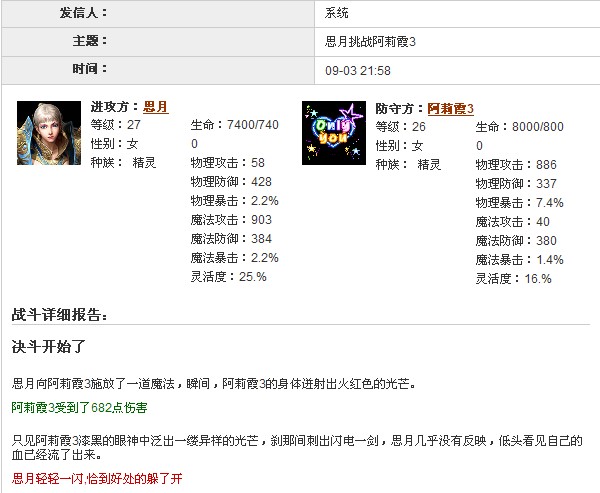Open attacker 思月 profile link
The height and width of the screenshot is (493, 600).
tap(155, 107)
